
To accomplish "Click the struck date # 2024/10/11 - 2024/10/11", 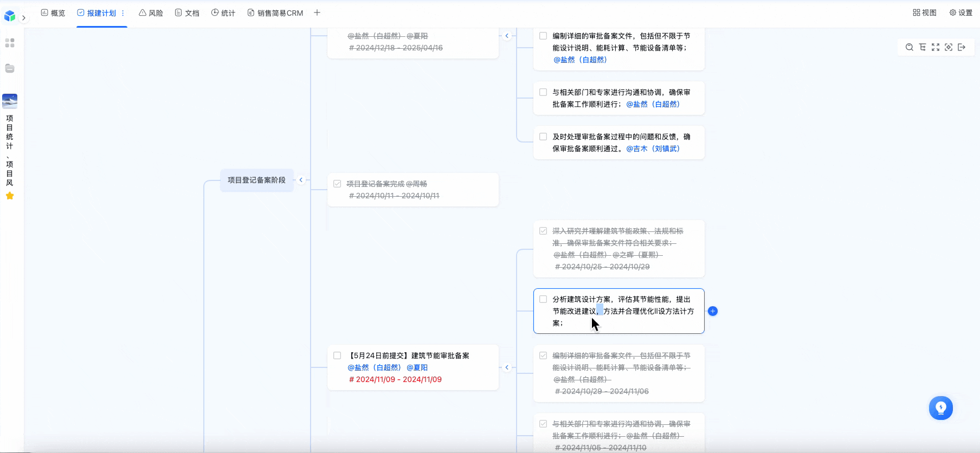I will (394, 196).
